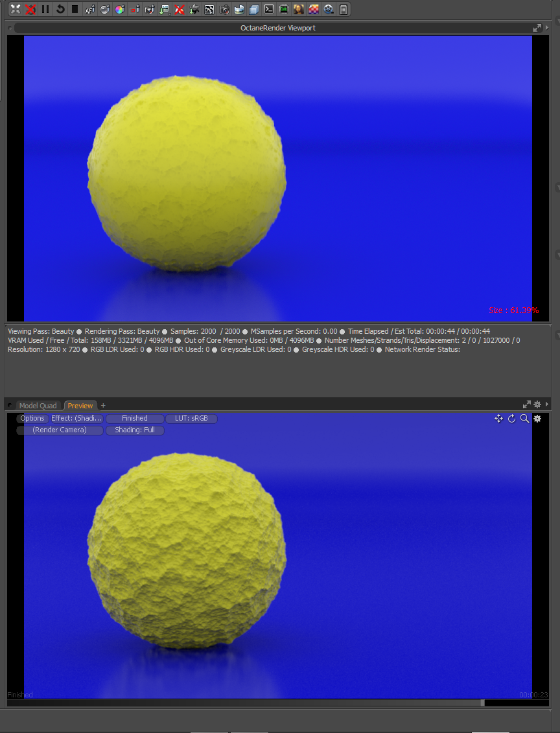Open OctaneRender Viewport panel arrow menu
Image resolution: width=560 pixels, height=733 pixels.
(547, 28)
